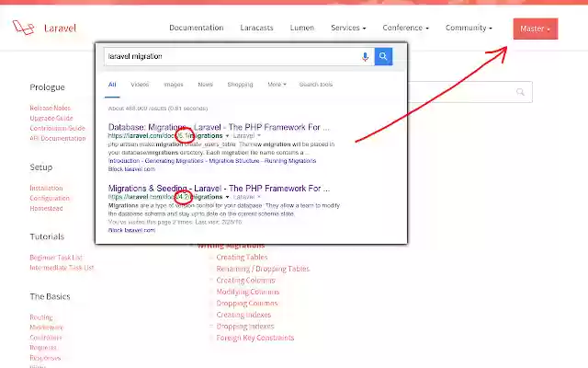
Task: Expand the Conference menu
Action: 405,28
